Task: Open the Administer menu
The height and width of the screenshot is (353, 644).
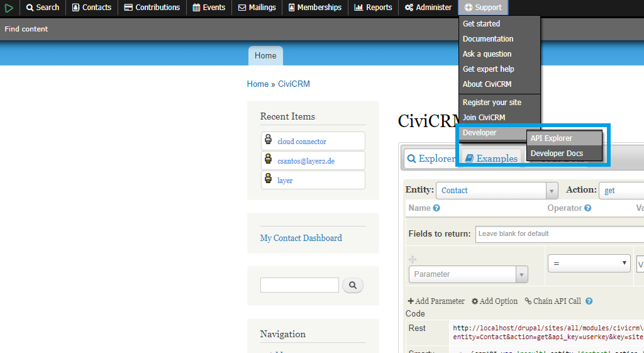Action: [428, 8]
